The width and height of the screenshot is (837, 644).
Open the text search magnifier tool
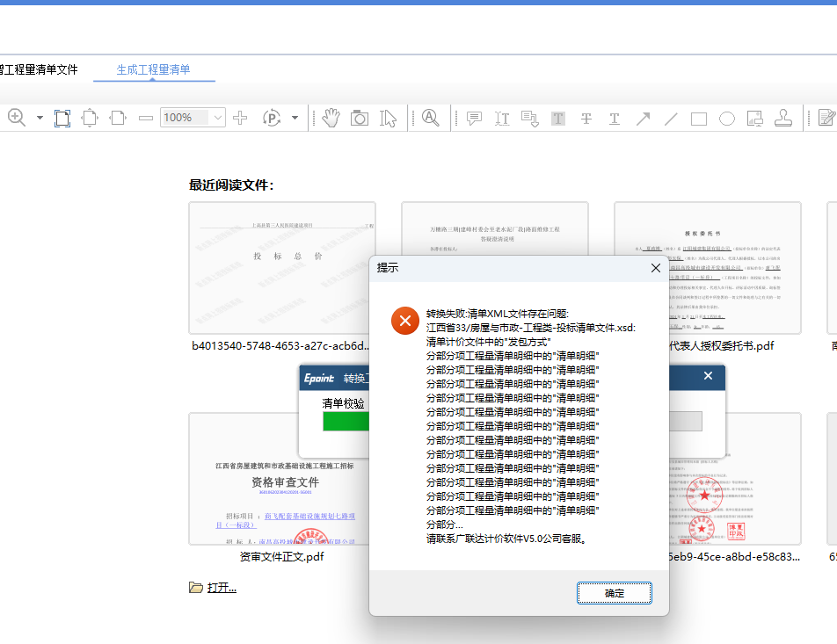pos(430,118)
